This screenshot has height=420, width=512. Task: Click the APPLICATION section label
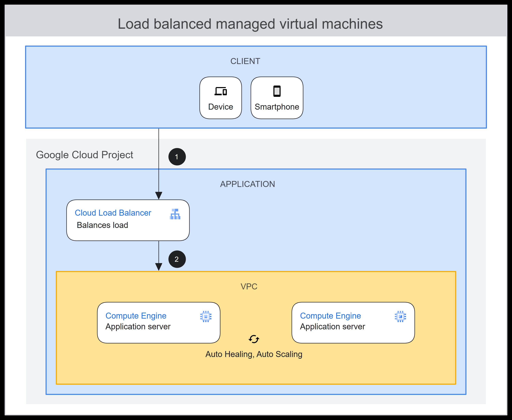point(247,184)
